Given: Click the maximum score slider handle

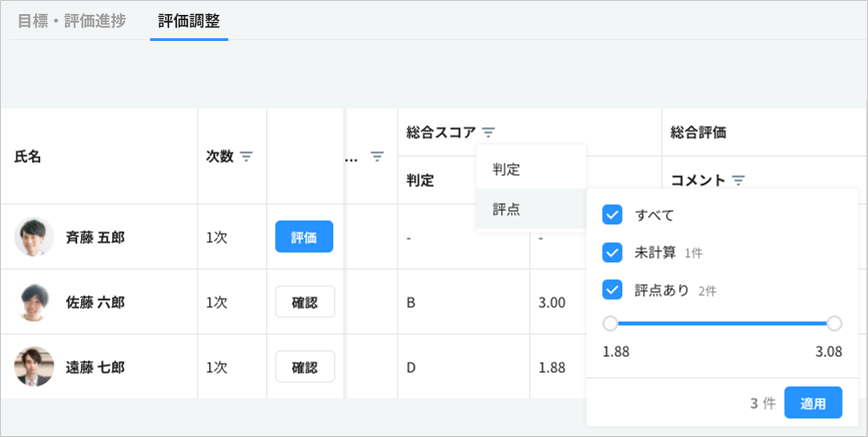Looking at the screenshot, I should (834, 324).
